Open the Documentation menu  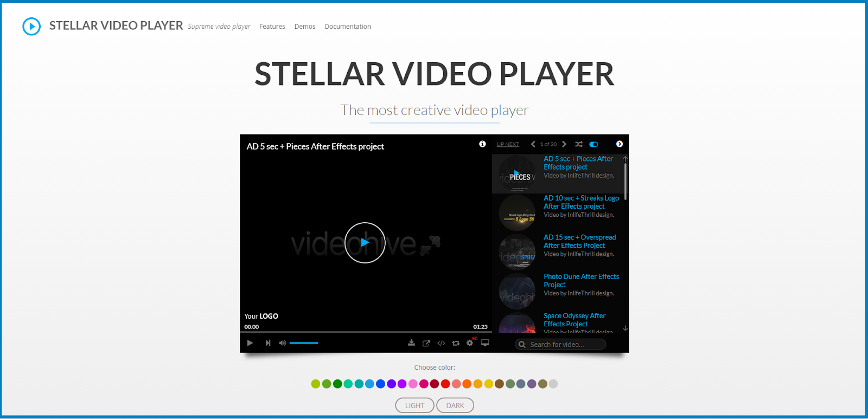[x=348, y=27]
